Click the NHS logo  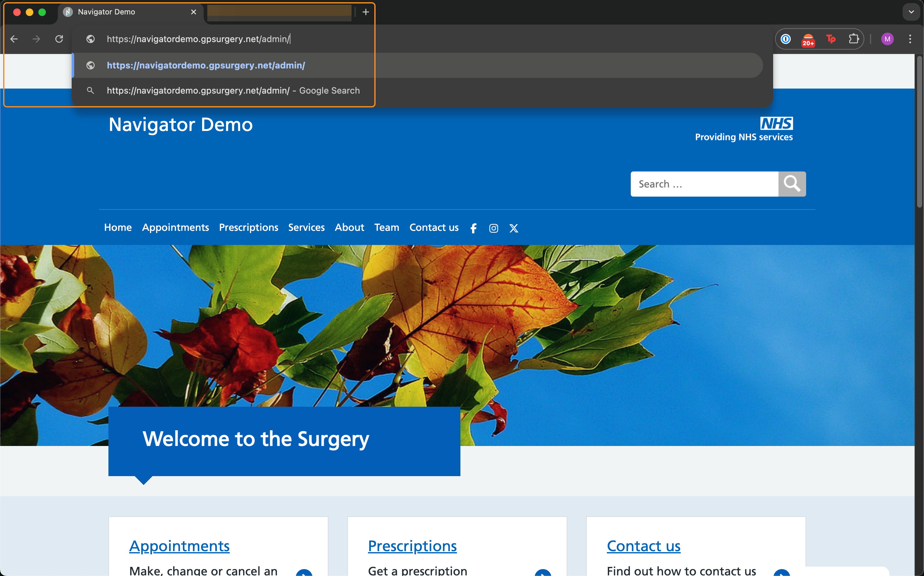777,123
